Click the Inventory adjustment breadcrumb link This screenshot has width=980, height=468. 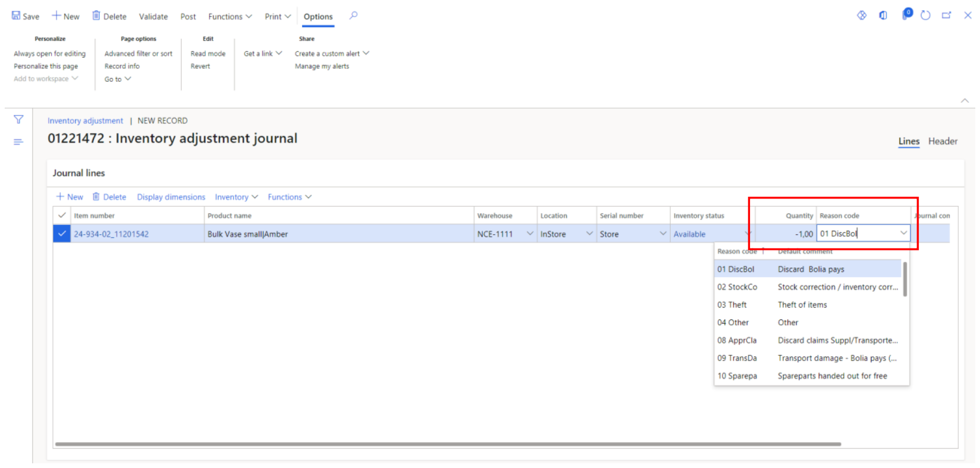[85, 121]
